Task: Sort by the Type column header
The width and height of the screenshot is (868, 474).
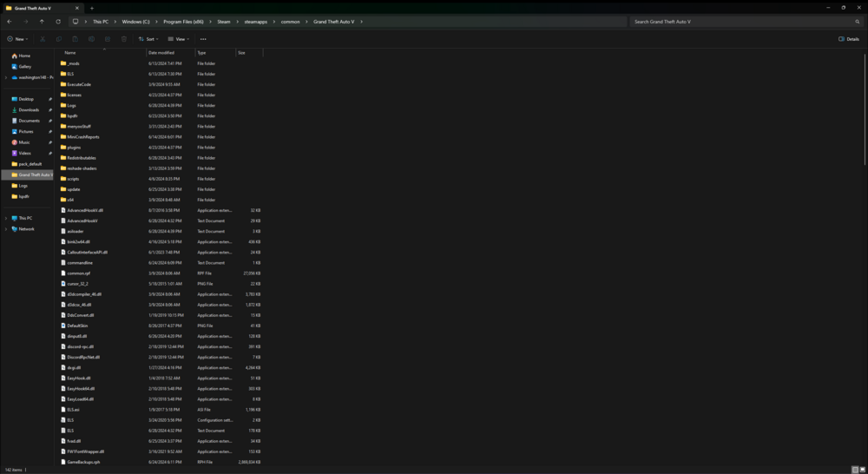Action: pyautogui.click(x=215, y=53)
